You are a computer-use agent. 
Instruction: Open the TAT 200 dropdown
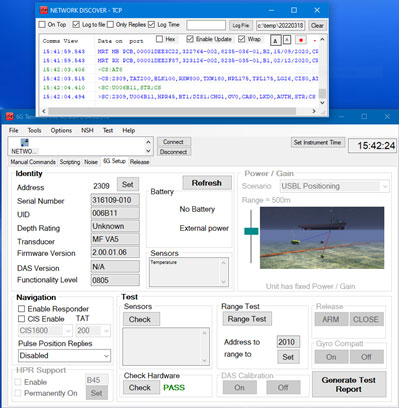(x=93, y=330)
